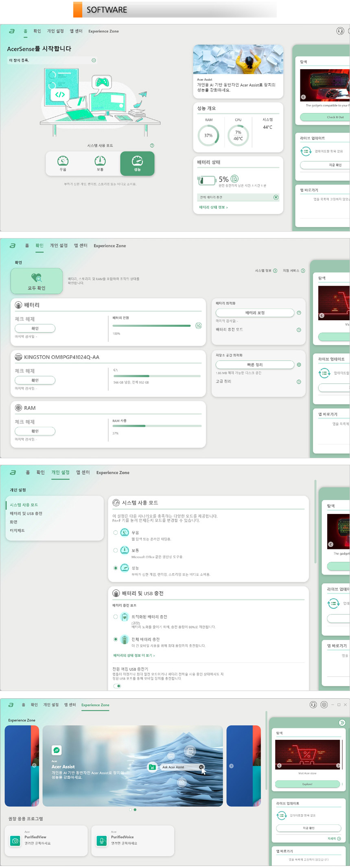Select 터치패드 in the 개인 설정 sidebar
The image size is (350, 868).
(x=17, y=531)
